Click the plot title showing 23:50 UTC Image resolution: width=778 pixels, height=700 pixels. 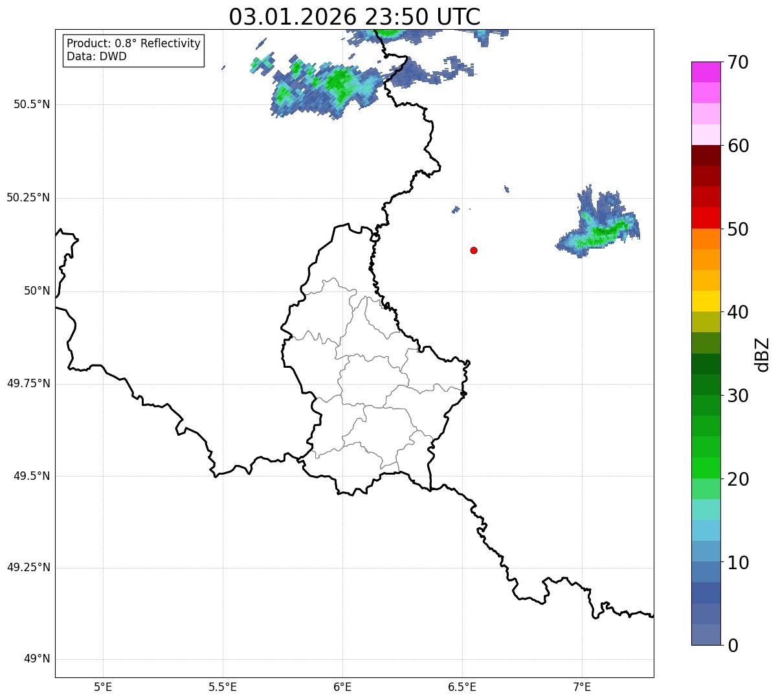[355, 17]
